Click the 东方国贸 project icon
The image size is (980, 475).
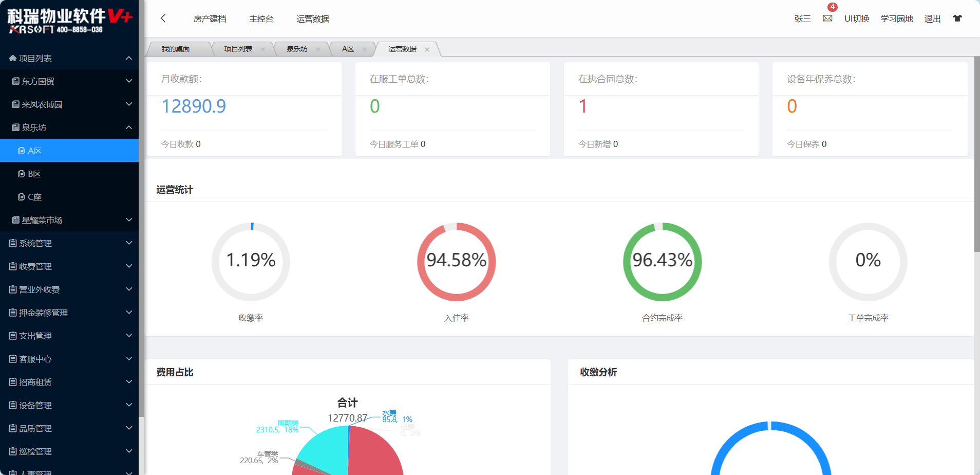[16, 81]
